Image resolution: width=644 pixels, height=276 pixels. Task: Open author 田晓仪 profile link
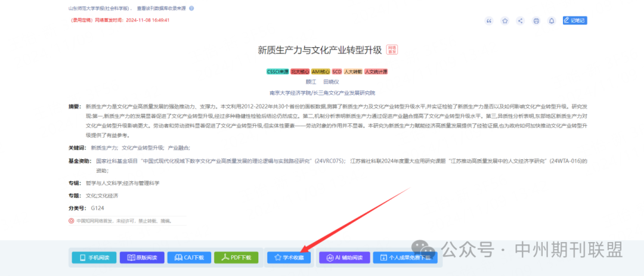(332, 82)
